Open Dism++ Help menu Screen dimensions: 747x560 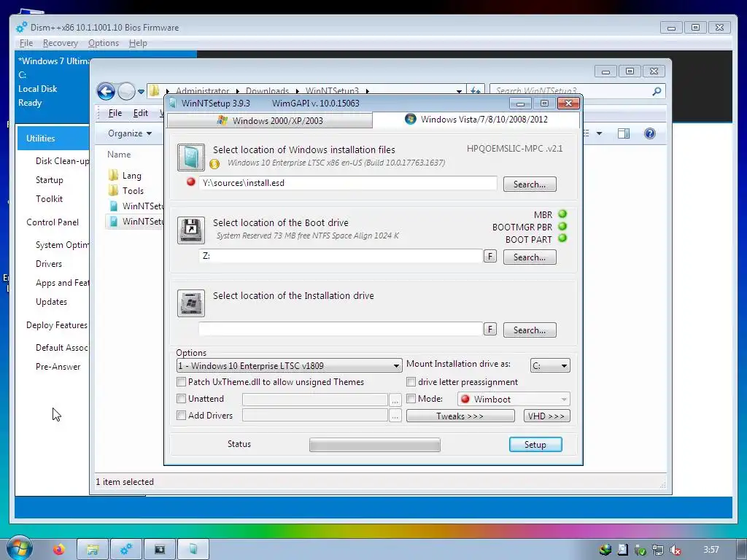138,43
